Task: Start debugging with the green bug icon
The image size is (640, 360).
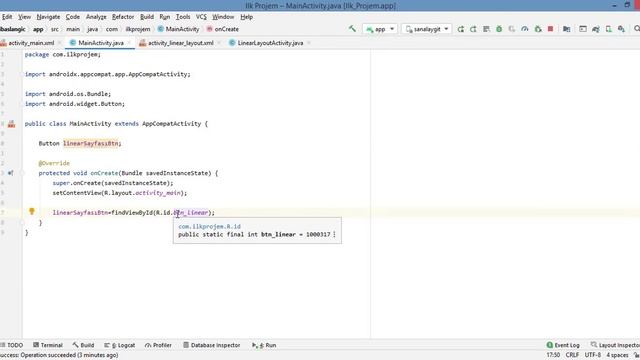Action: click(499, 29)
